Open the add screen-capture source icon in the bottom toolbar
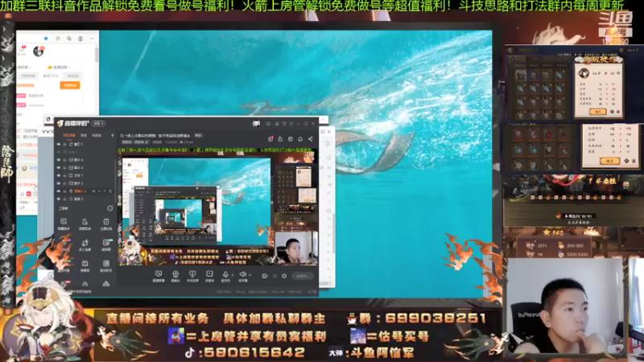The width and height of the screenshot is (644, 362). (159, 274)
